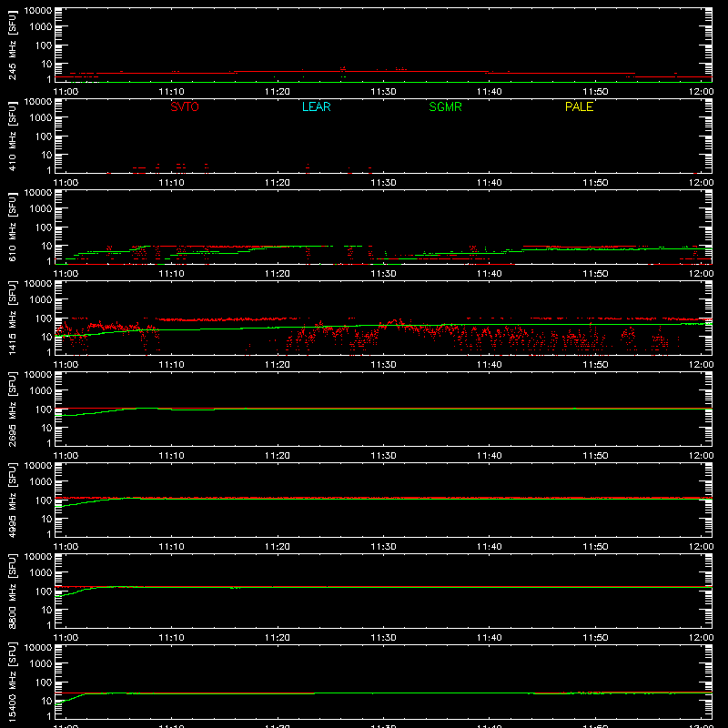The width and height of the screenshot is (728, 728).
Task: Click the green SGMR station legend label
Action: (x=445, y=106)
